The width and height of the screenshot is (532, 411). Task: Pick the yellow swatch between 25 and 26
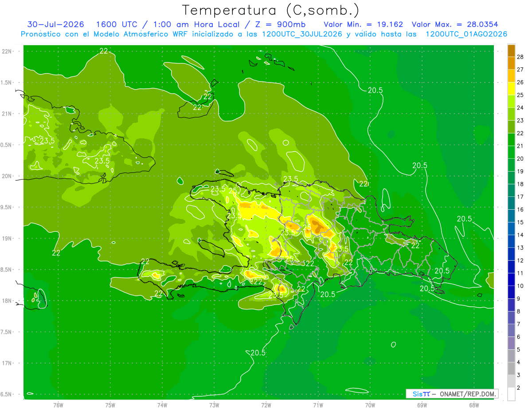pos(511,89)
